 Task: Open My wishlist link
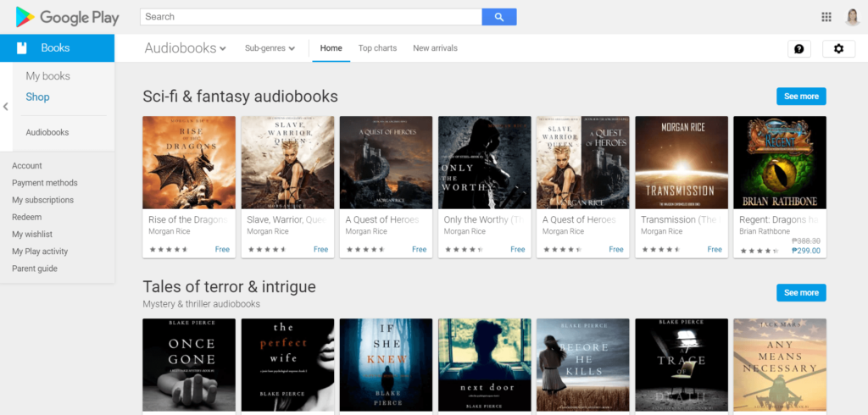[x=32, y=234]
